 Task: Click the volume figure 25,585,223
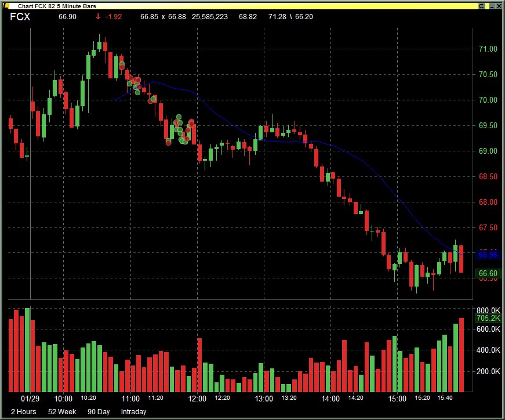click(210, 17)
